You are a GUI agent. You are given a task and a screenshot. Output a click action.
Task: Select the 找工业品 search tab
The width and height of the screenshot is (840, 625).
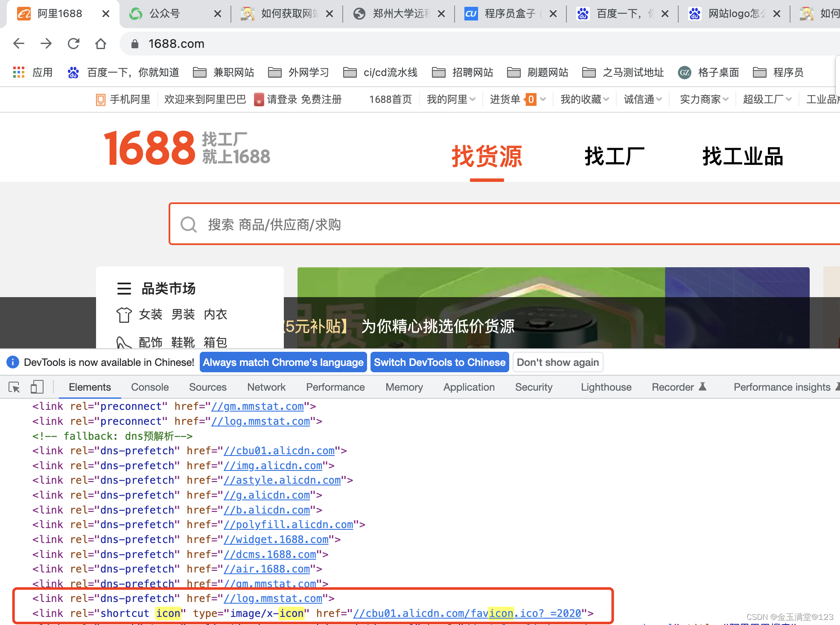743,156
